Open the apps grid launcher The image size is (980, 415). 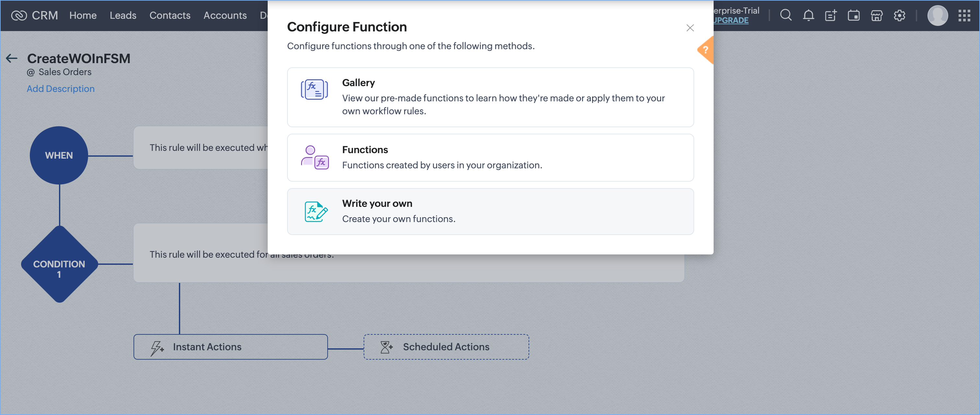pyautogui.click(x=964, y=16)
